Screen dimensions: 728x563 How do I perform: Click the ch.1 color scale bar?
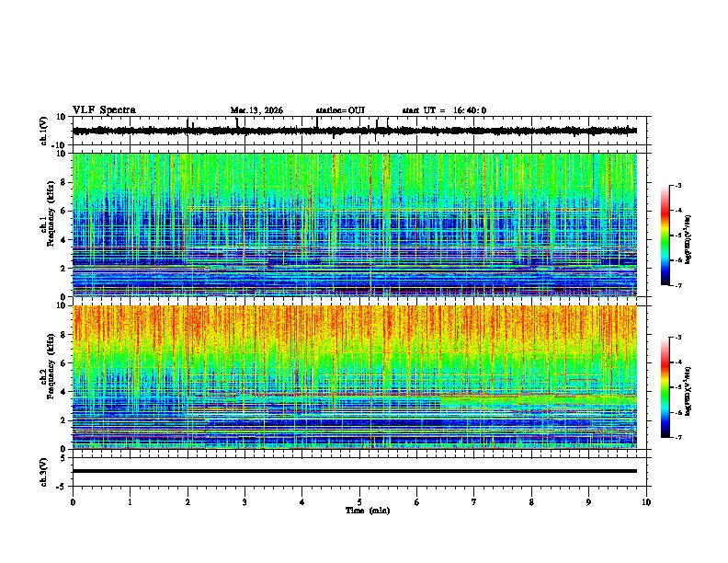click(665, 236)
